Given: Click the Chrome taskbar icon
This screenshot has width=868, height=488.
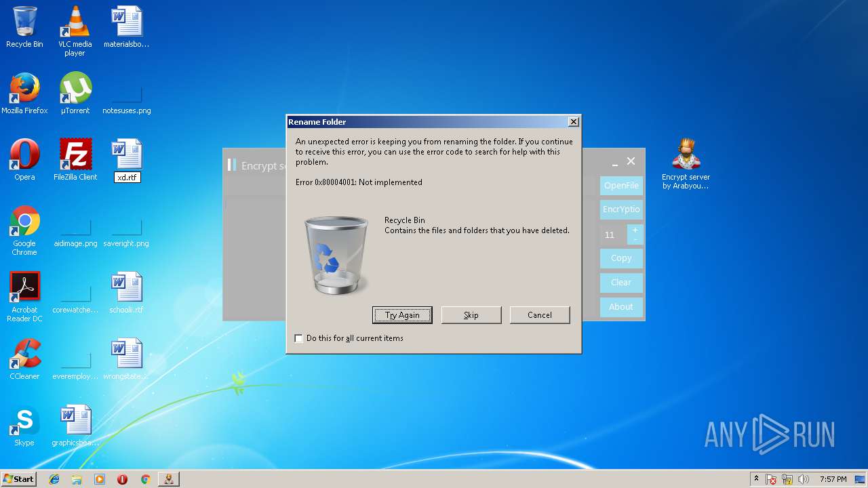Looking at the screenshot, I should pos(145,479).
